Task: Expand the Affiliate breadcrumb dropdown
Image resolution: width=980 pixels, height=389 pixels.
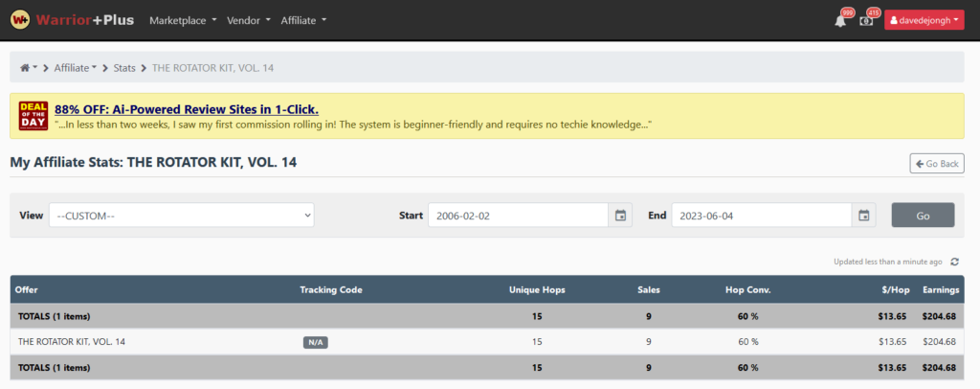Action: coord(76,67)
